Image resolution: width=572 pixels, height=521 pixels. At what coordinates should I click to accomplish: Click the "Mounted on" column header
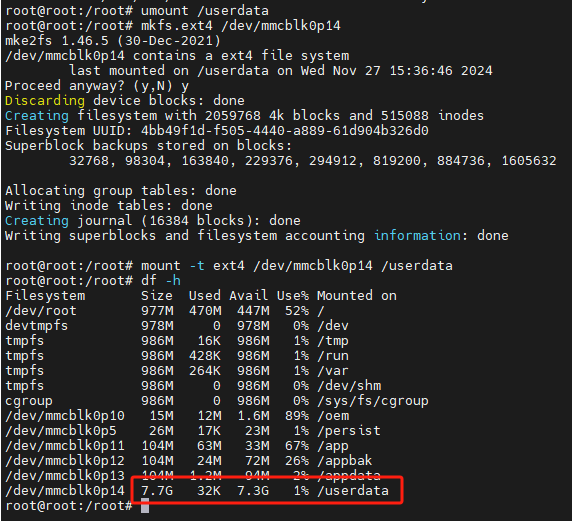tap(357, 296)
